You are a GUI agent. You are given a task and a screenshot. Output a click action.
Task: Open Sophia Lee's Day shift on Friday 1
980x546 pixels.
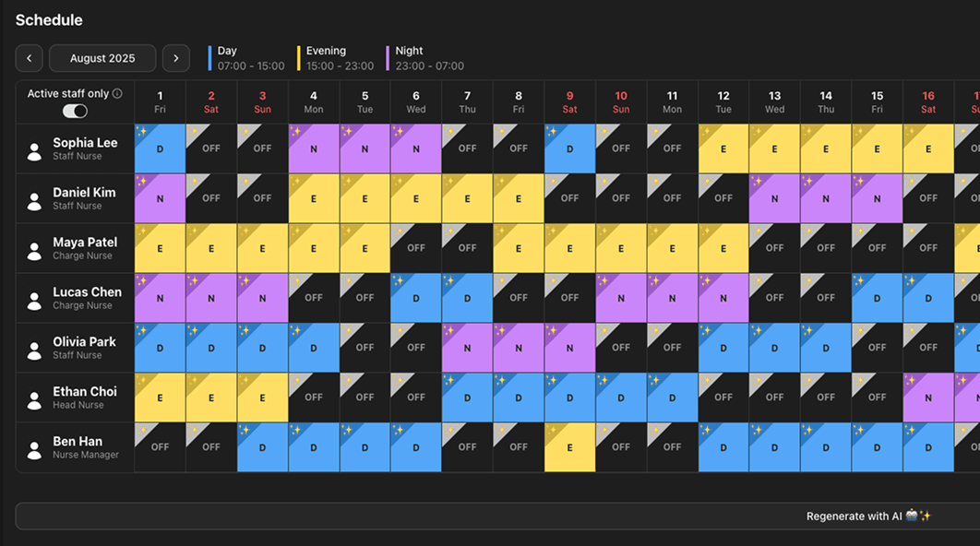pos(160,148)
